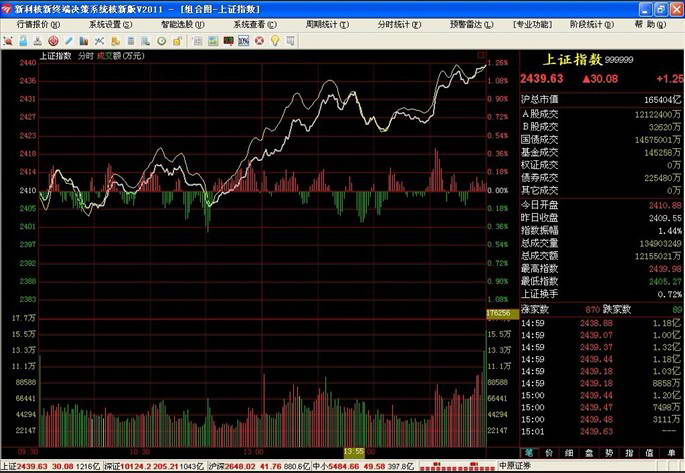Click the dark red monitor toolbar icon
Screen dimensions: 685x473
(228, 41)
